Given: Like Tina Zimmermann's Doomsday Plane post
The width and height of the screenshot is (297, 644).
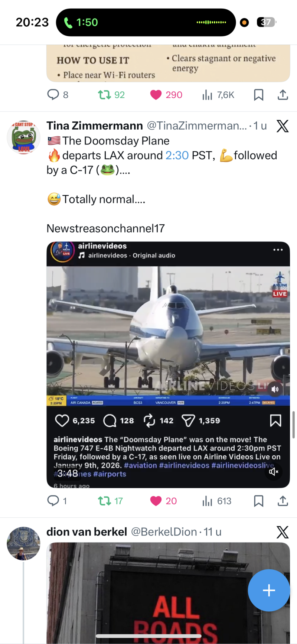Looking at the screenshot, I should (156, 501).
